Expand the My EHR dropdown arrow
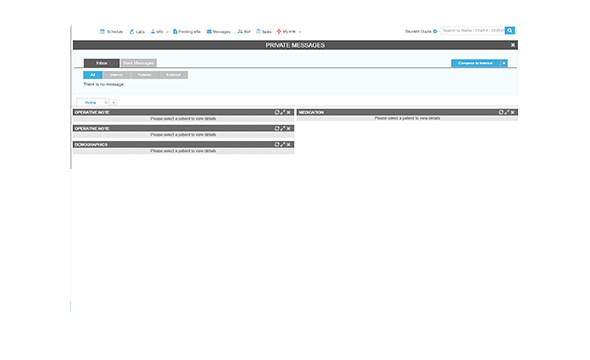590x360 pixels. [x=300, y=32]
